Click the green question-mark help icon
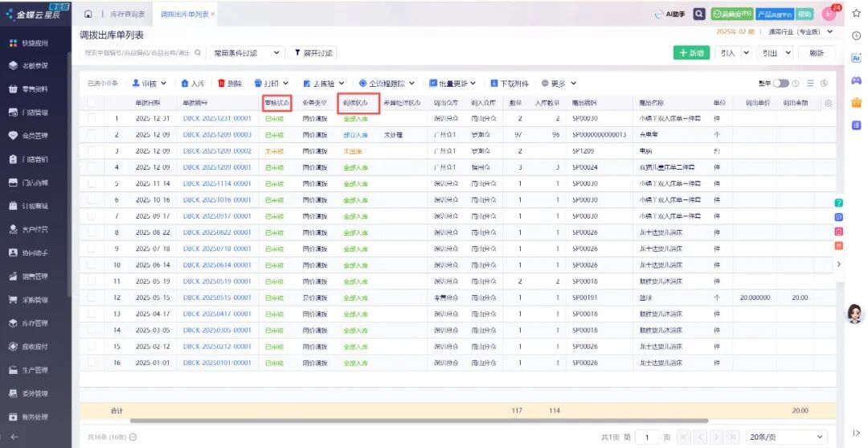 pyautogui.click(x=838, y=203)
